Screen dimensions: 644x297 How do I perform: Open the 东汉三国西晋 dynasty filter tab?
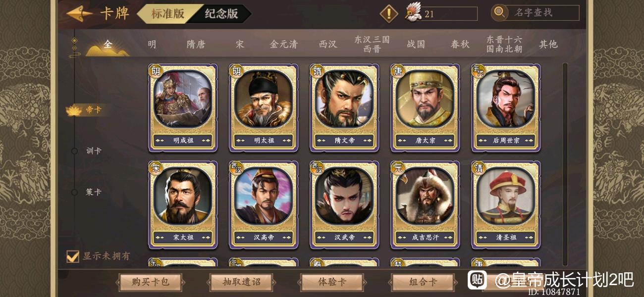point(372,44)
